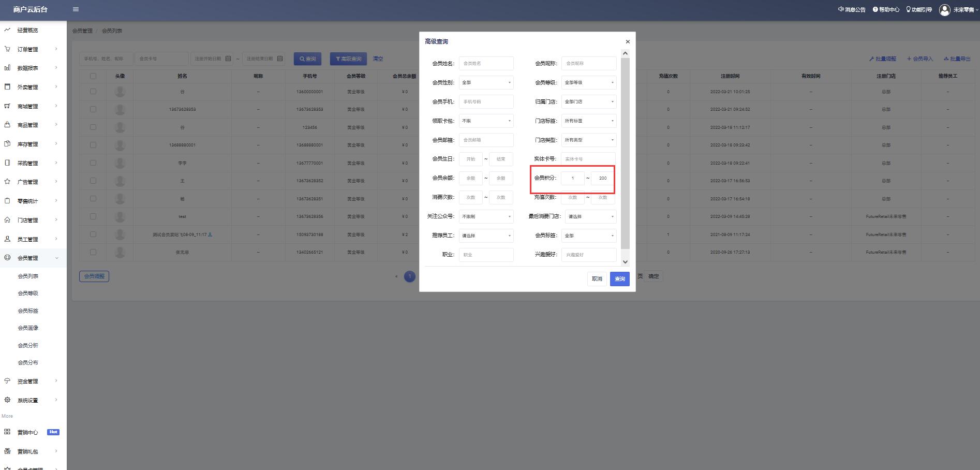This screenshot has width=980, height=470.
Task: Click the 订单管理 shopping cart icon
Action: click(x=7, y=49)
